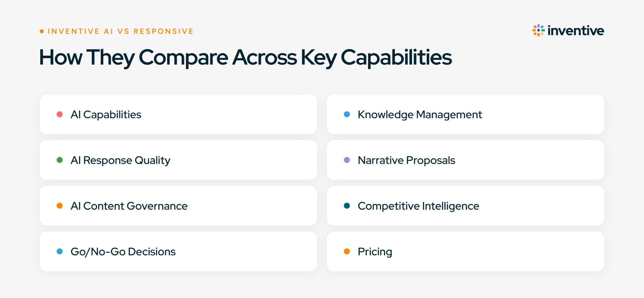This screenshot has width=644, height=298.
Task: Click the orange dot beside AI Content Governance
Action: (59, 206)
